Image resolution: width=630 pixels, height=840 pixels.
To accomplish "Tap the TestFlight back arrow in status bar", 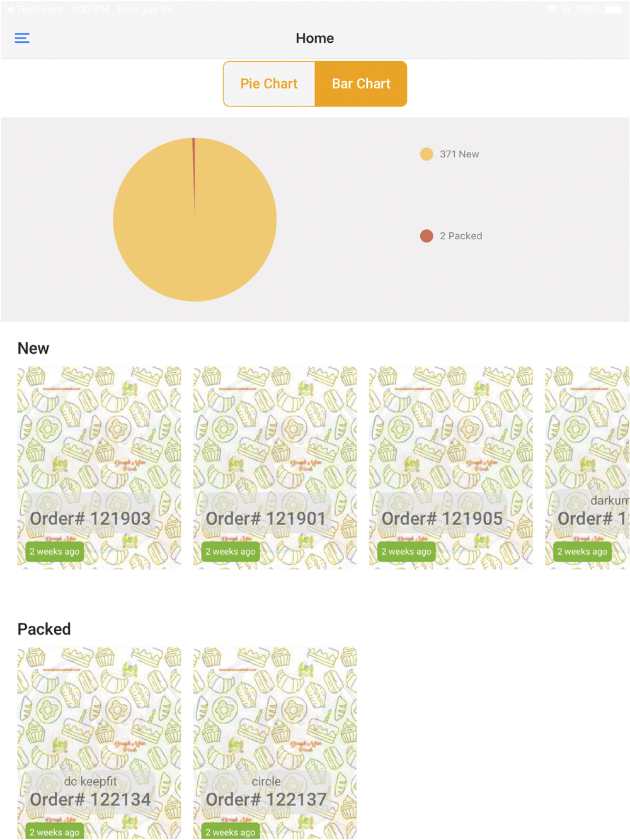I will coord(9,9).
